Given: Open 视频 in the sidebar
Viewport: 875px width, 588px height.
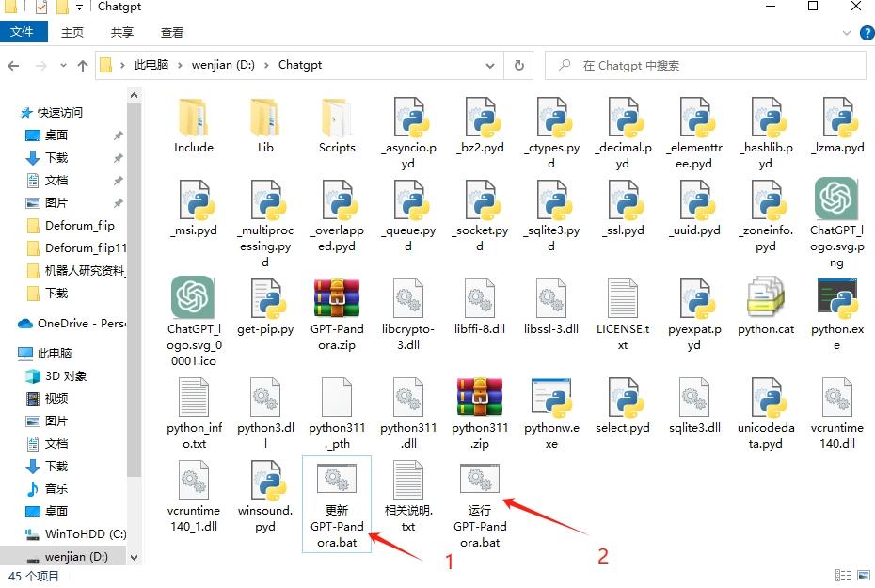Looking at the screenshot, I should (x=56, y=398).
